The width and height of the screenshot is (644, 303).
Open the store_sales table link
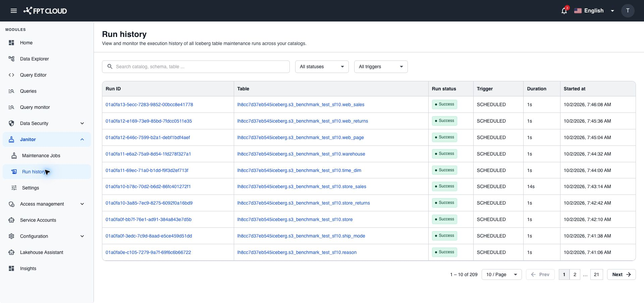(x=302, y=186)
